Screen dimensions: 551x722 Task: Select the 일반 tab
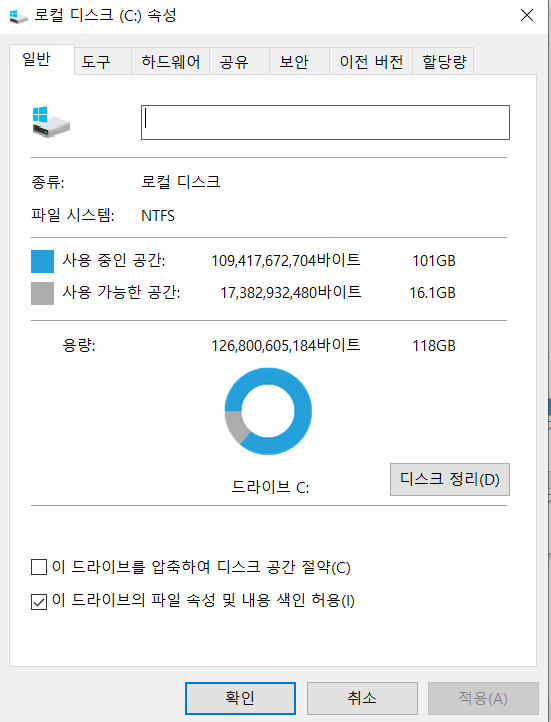point(41,59)
